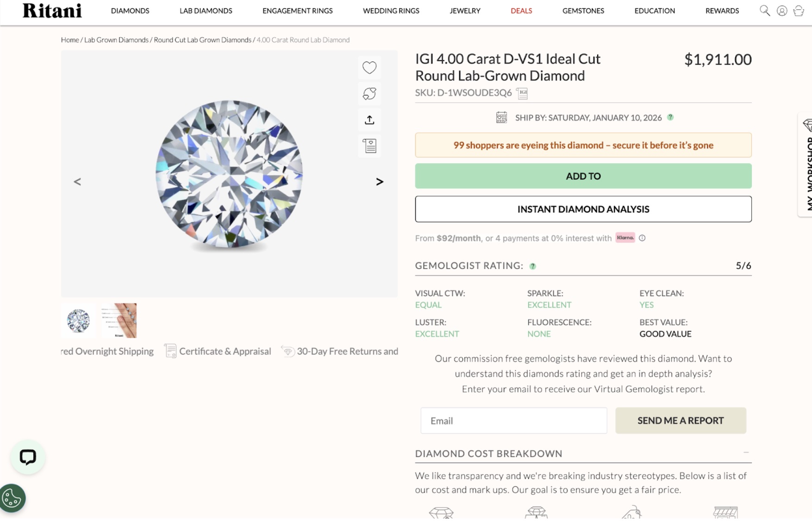Open the user account icon
The width and height of the screenshot is (812, 521).
[x=781, y=11]
